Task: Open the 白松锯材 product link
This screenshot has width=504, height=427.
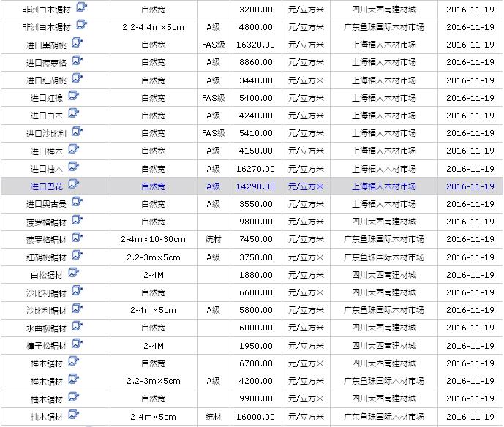Action: click(x=47, y=275)
